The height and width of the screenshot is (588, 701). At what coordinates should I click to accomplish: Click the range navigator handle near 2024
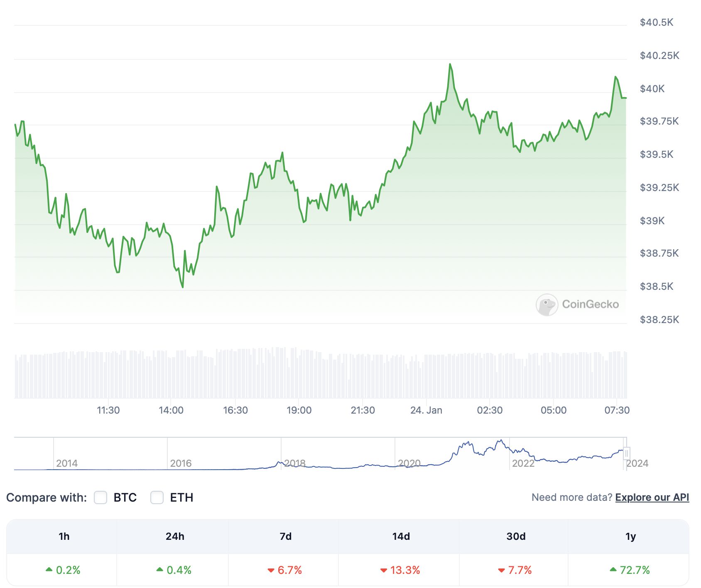(627, 453)
